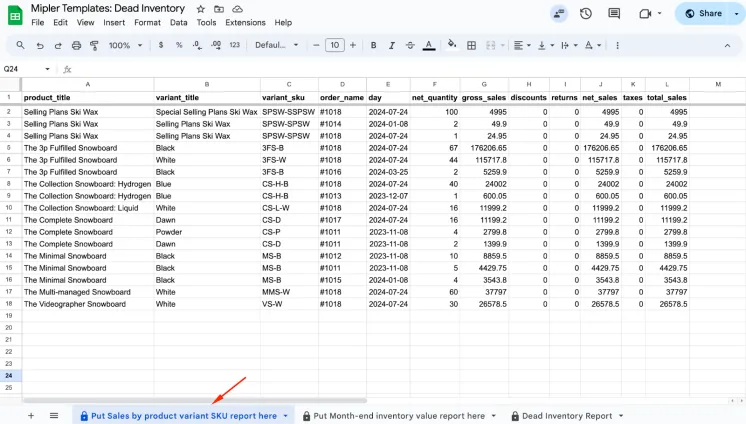Collapse the menus with the chevron

click(x=727, y=46)
